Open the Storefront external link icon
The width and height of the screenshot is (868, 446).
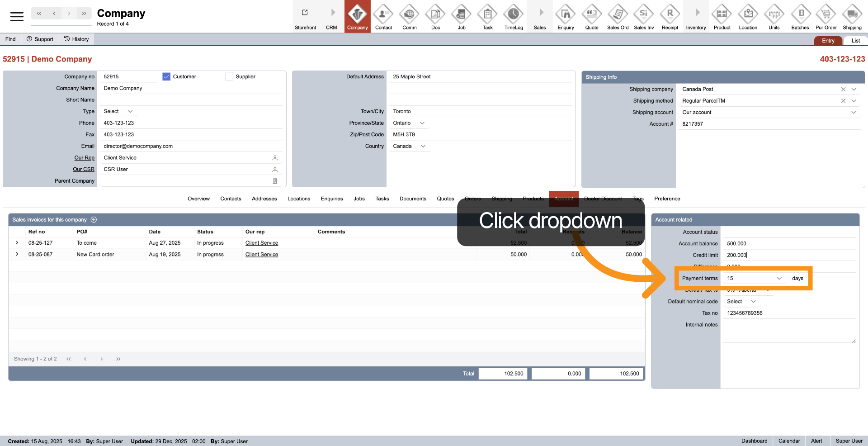(305, 13)
